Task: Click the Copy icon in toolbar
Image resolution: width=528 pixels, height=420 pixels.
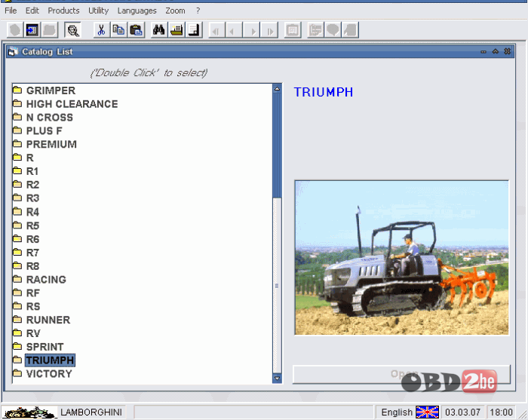Action: (x=118, y=30)
